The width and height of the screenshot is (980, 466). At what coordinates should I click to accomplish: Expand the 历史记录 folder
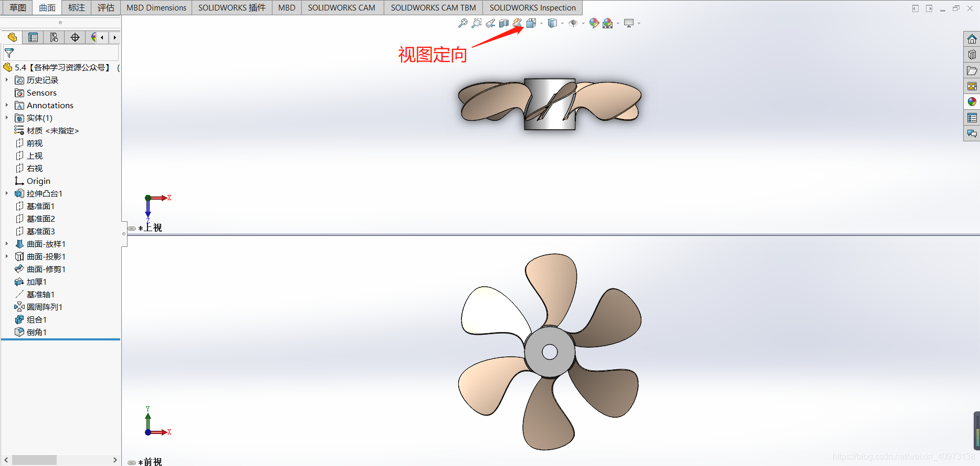(x=7, y=80)
